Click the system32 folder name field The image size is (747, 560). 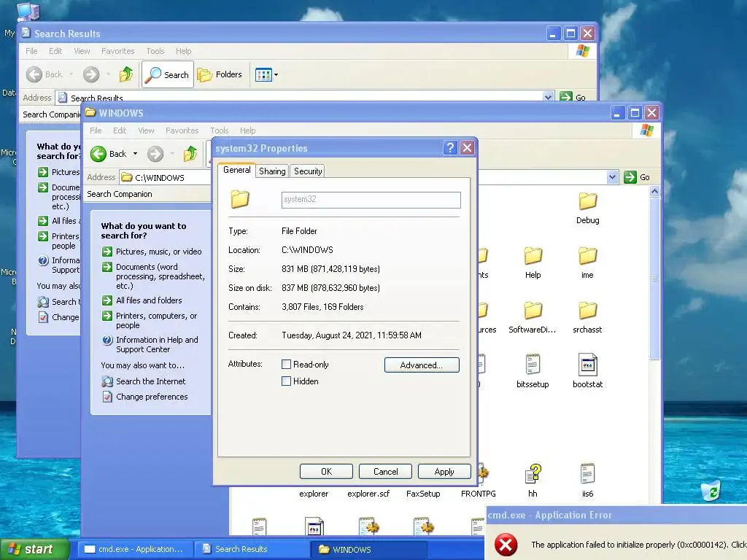(371, 200)
